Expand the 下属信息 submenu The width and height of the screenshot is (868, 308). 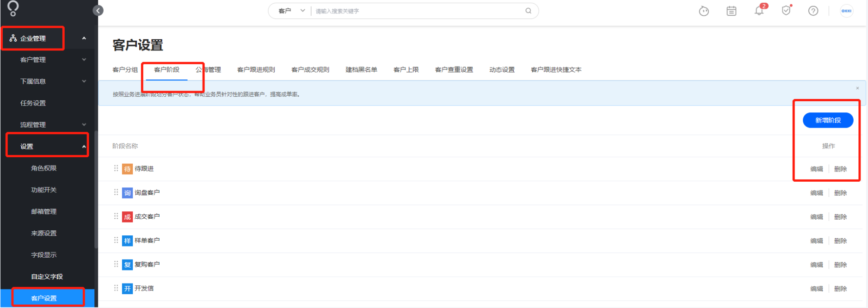click(84, 81)
